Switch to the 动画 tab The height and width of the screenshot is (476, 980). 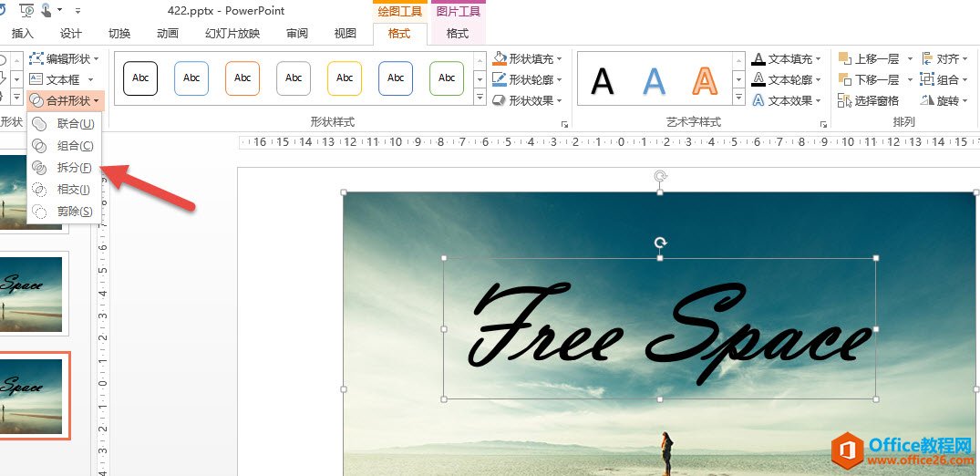click(168, 34)
